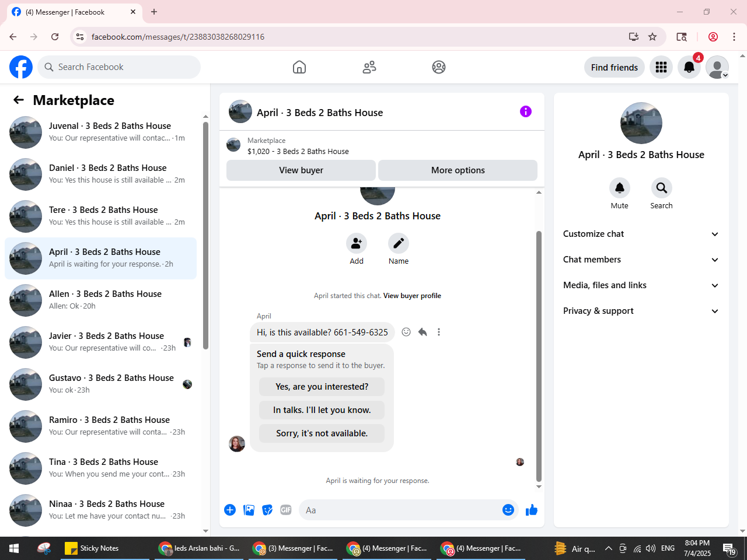Add people to the April chat
The image size is (747, 560).
[357, 243]
